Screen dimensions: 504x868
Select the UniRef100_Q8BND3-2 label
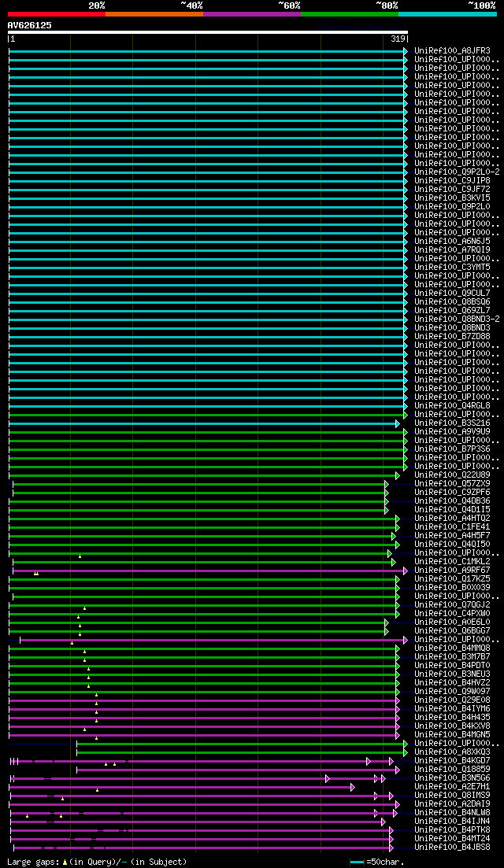tap(457, 319)
